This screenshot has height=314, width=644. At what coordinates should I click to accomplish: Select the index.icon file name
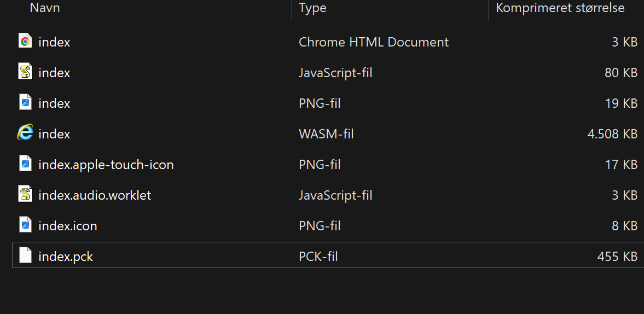click(x=68, y=226)
